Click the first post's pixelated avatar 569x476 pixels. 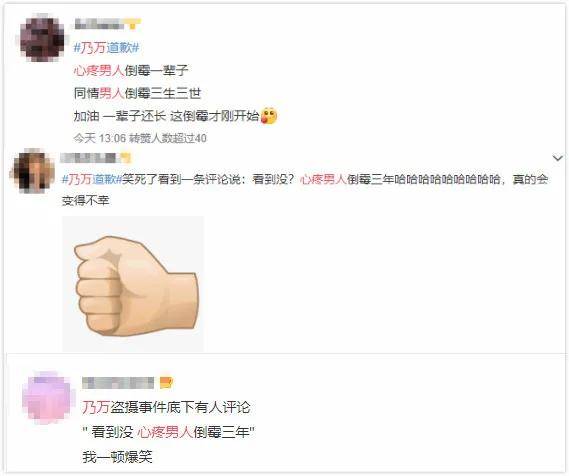pos(42,38)
